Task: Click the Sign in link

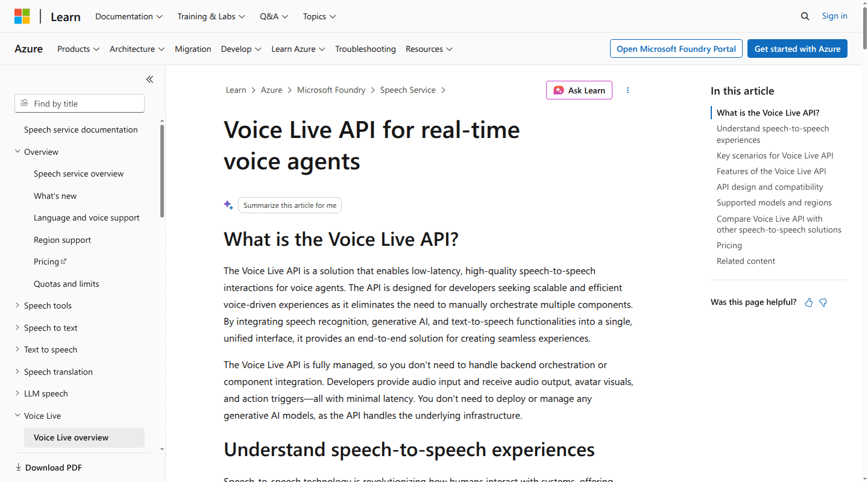Action: [x=834, y=16]
